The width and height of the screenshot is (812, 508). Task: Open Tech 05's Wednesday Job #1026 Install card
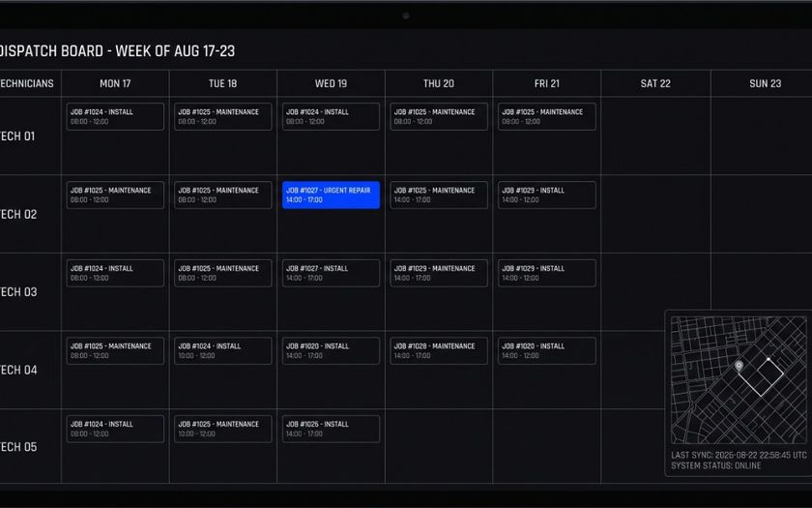coord(331,429)
